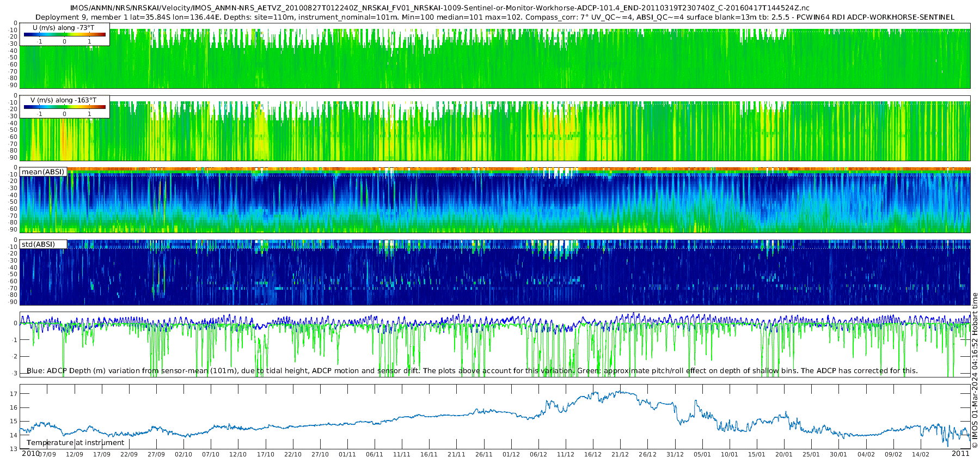Click the 12/10 date tick label
The image size is (980, 463).
tap(238, 454)
